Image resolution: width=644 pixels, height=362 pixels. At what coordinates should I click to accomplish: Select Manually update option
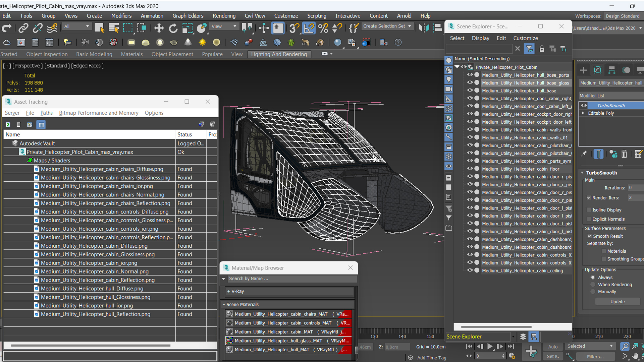[x=593, y=292]
